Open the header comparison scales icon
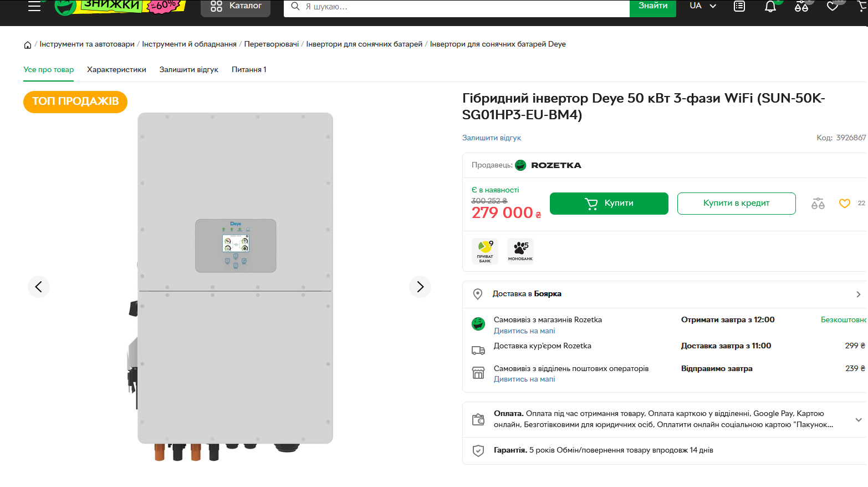Image resolution: width=868 pixels, height=487 pixels. [801, 6]
